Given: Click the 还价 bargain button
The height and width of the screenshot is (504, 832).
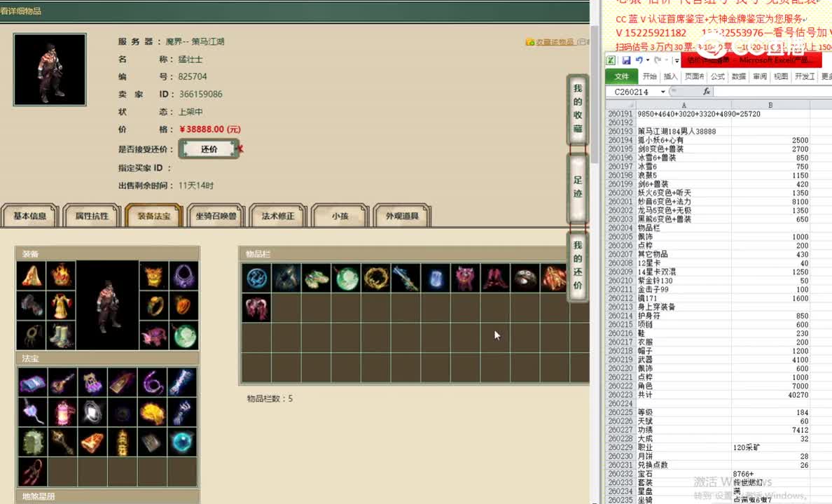Looking at the screenshot, I should 209,149.
